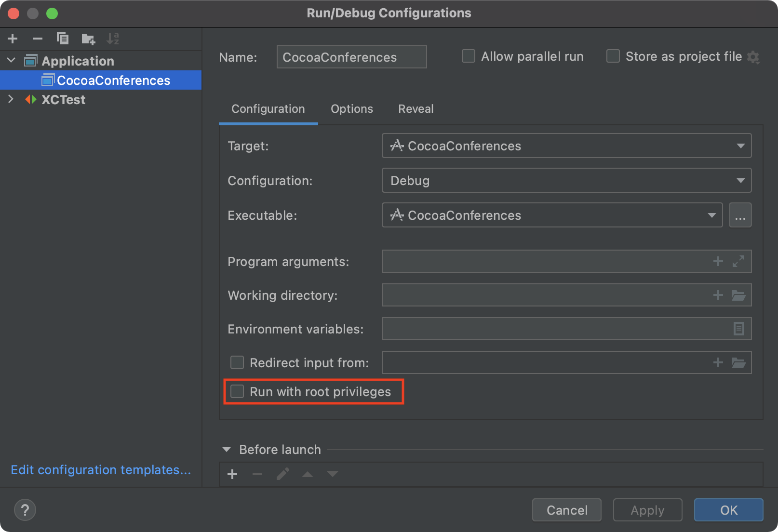
Task: Switch to the Reveal tab
Action: click(416, 109)
